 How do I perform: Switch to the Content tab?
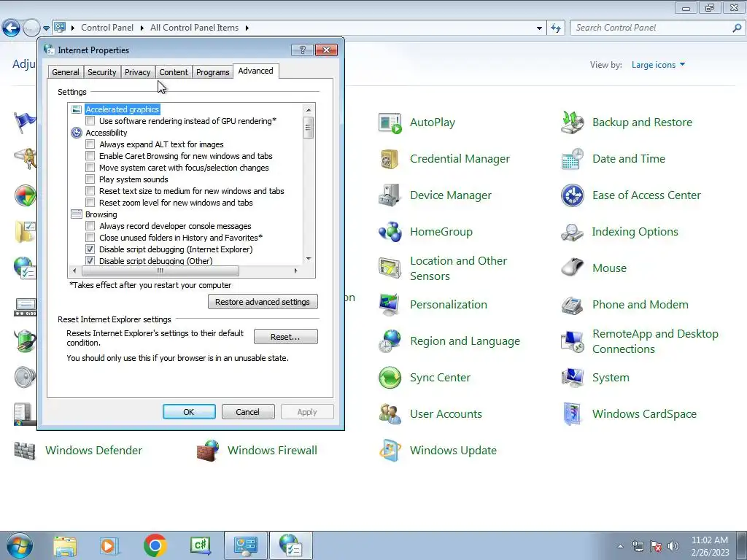(174, 72)
